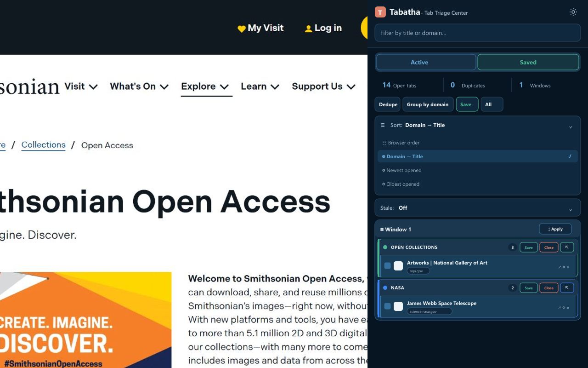This screenshot has width=588, height=368.
Task: Collapse the NASA group with arrow icon
Action: (x=567, y=288)
